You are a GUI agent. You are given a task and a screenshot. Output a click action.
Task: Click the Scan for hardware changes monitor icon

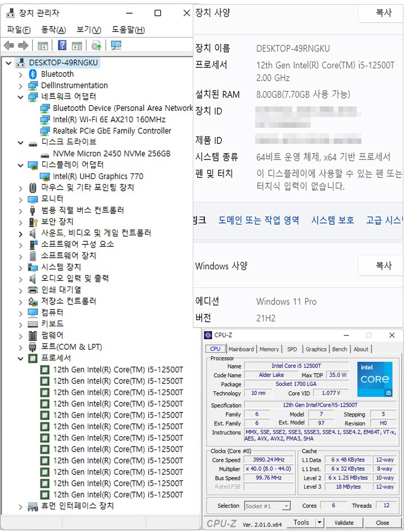[116, 45]
